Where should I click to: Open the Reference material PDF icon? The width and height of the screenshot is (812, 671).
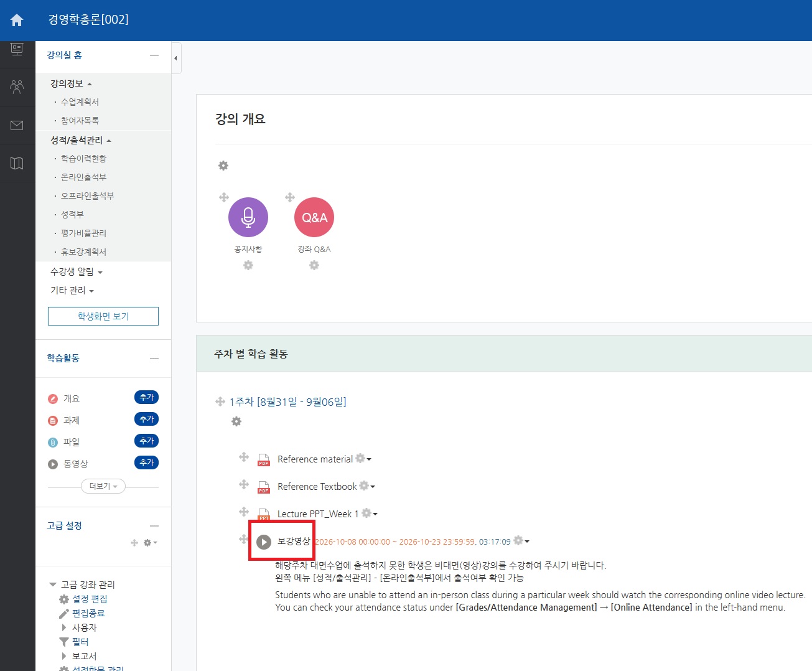pyautogui.click(x=264, y=460)
